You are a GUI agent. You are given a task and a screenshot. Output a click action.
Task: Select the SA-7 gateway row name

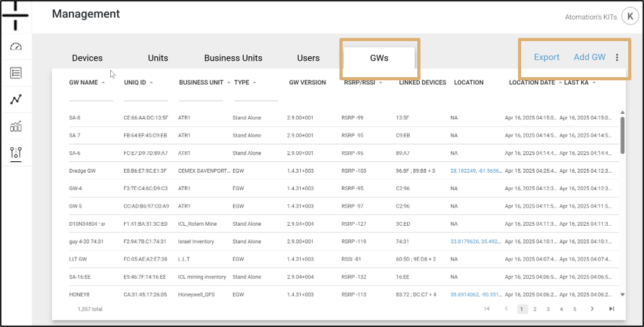(x=75, y=135)
